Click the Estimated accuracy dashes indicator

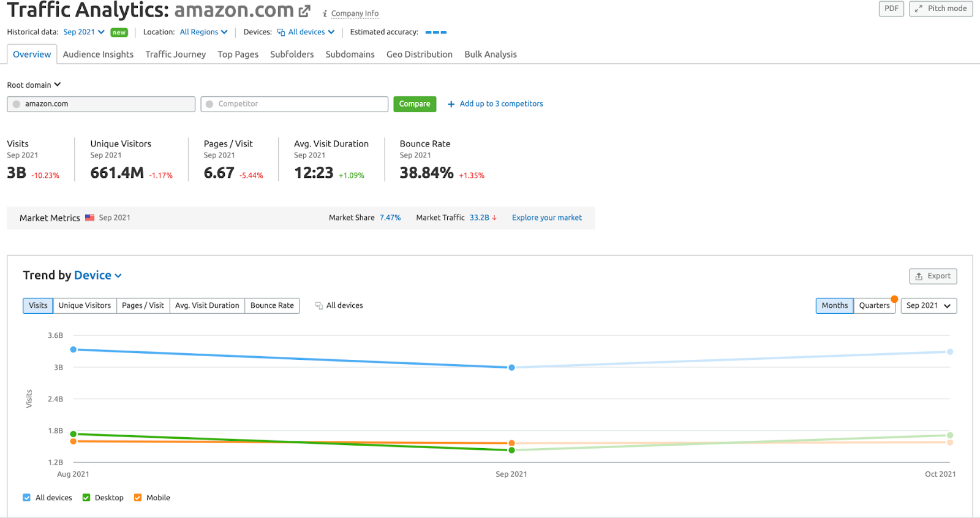436,32
